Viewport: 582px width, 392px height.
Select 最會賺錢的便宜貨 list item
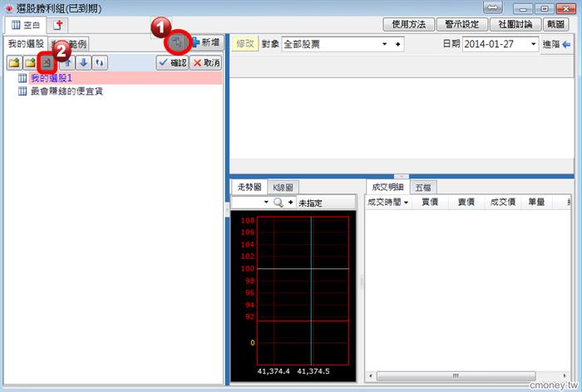pyautogui.click(x=66, y=91)
